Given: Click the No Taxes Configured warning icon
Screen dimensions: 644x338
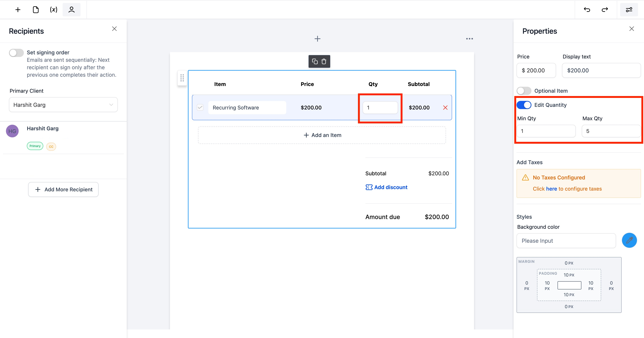Looking at the screenshot, I should click(x=525, y=178).
